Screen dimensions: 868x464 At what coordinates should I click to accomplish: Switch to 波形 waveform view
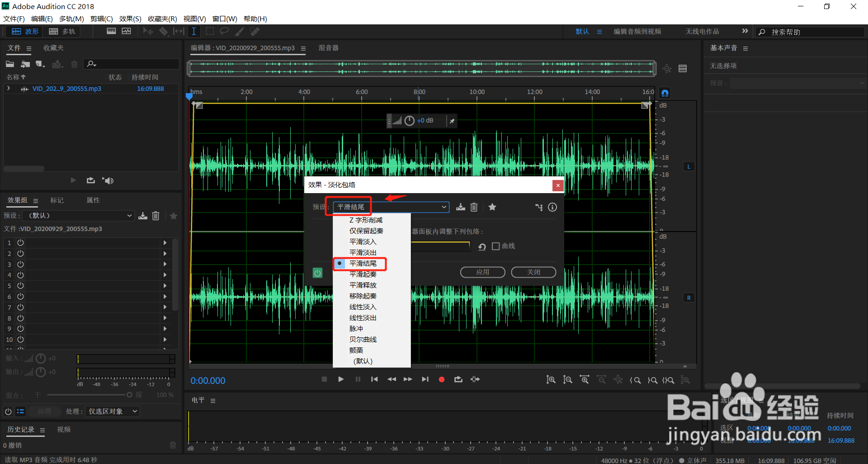[x=25, y=31]
